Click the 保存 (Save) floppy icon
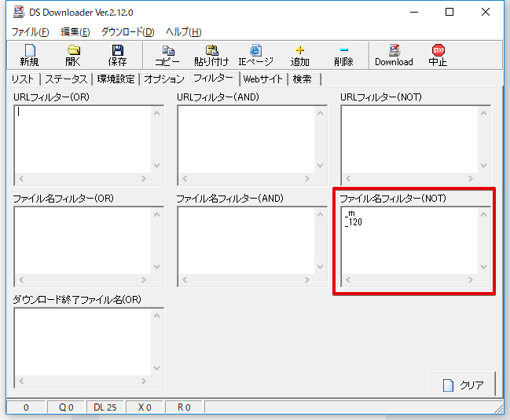The height and width of the screenshot is (420, 510). point(117,50)
